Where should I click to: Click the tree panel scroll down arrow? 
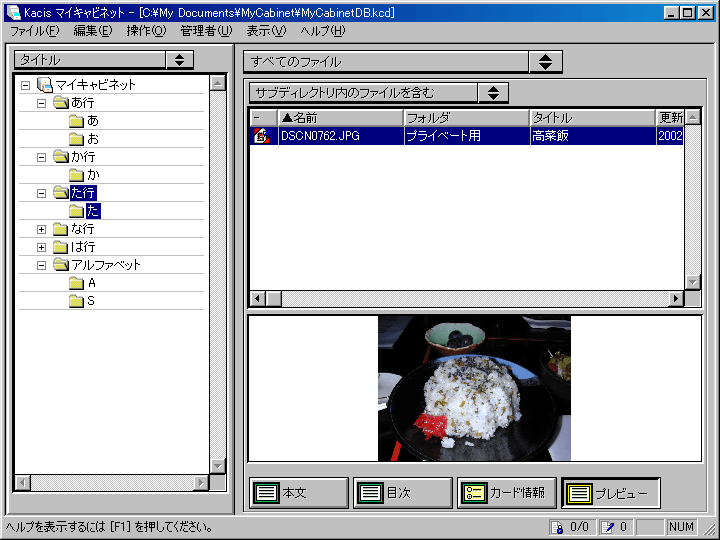click(217, 466)
